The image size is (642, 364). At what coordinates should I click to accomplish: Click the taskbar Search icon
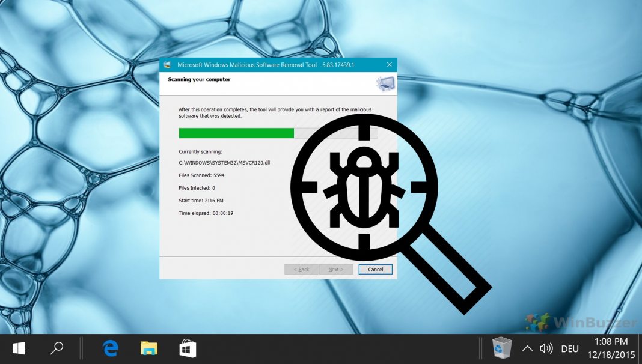[57, 348]
